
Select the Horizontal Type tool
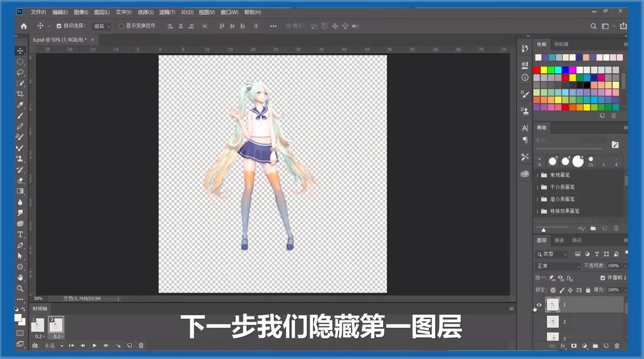pos(20,235)
